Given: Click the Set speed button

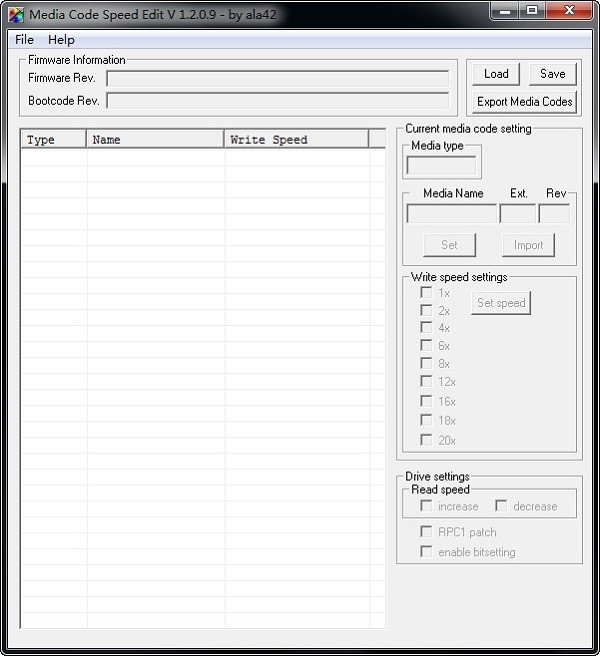Looking at the screenshot, I should 501,303.
